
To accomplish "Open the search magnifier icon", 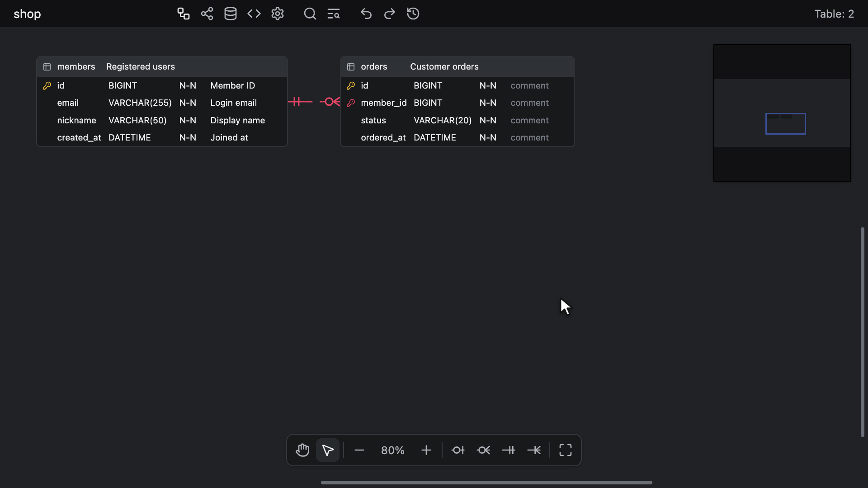I will [x=310, y=14].
